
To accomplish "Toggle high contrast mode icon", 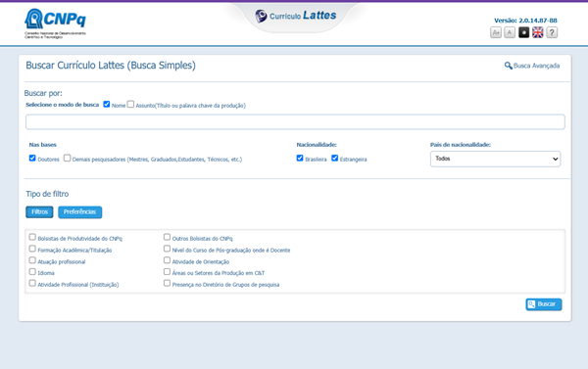I will 523,32.
